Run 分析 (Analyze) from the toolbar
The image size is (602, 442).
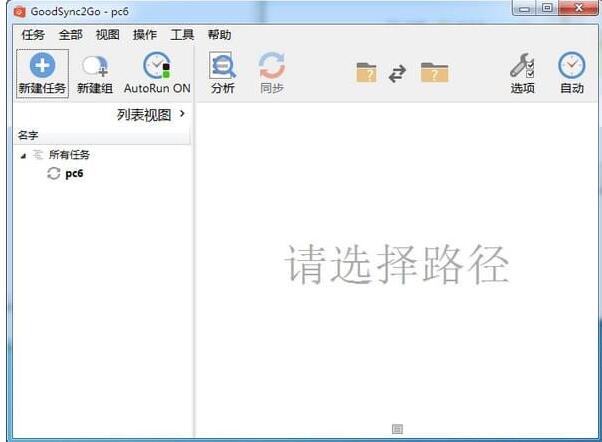tap(223, 67)
